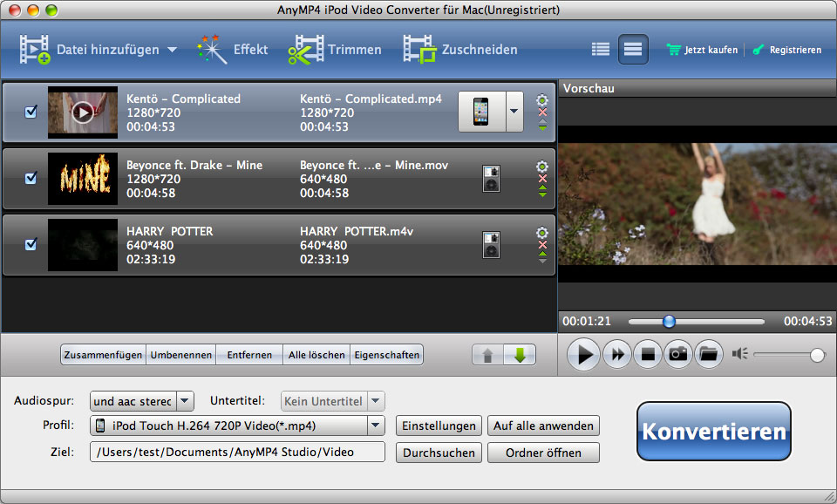837x504 pixels.
Task: Select the MINE video thumbnail
Action: pos(83,179)
